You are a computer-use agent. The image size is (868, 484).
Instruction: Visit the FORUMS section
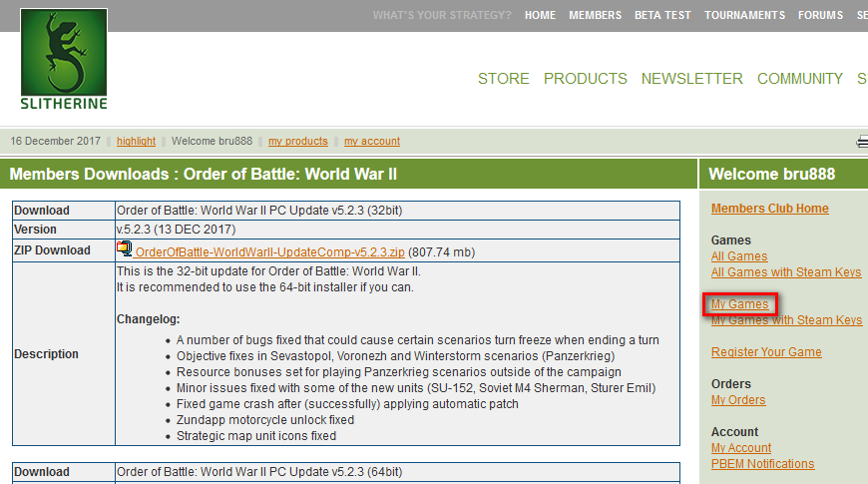tap(820, 16)
